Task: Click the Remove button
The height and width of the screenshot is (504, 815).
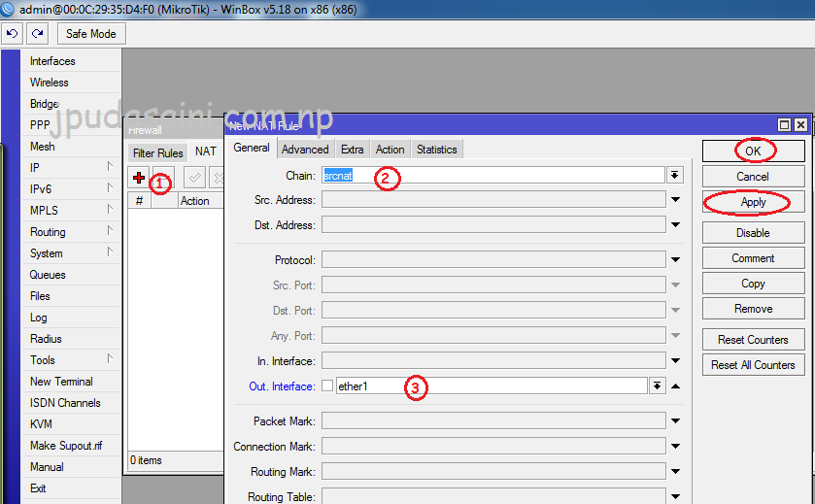Action: (753, 309)
